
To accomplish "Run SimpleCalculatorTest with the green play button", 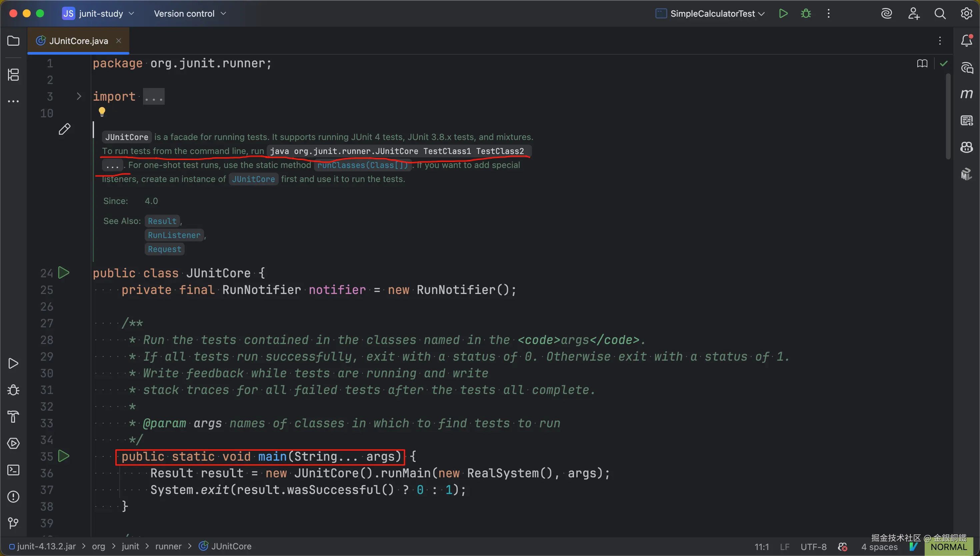I will point(783,14).
